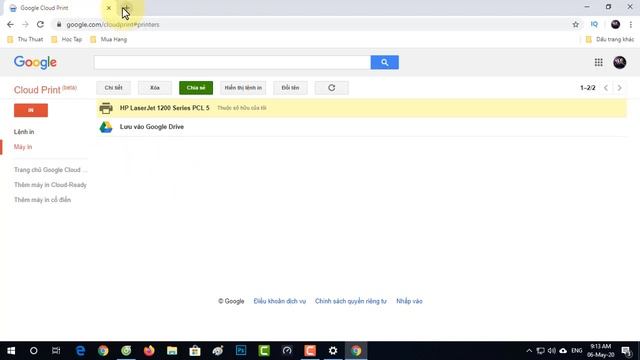Viewport: 640px width, 360px height.
Task: Switch the ENG input language
Action: click(576, 351)
